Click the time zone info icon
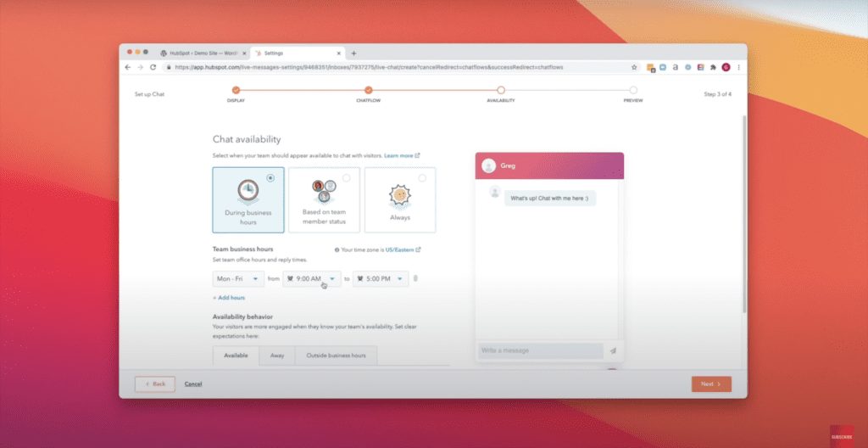 pyautogui.click(x=337, y=250)
